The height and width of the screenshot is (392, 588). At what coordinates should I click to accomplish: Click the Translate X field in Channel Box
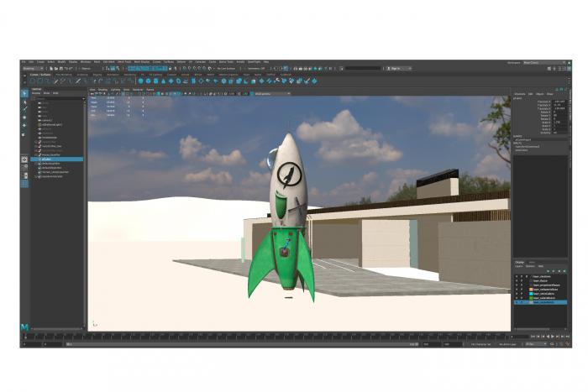(x=553, y=100)
